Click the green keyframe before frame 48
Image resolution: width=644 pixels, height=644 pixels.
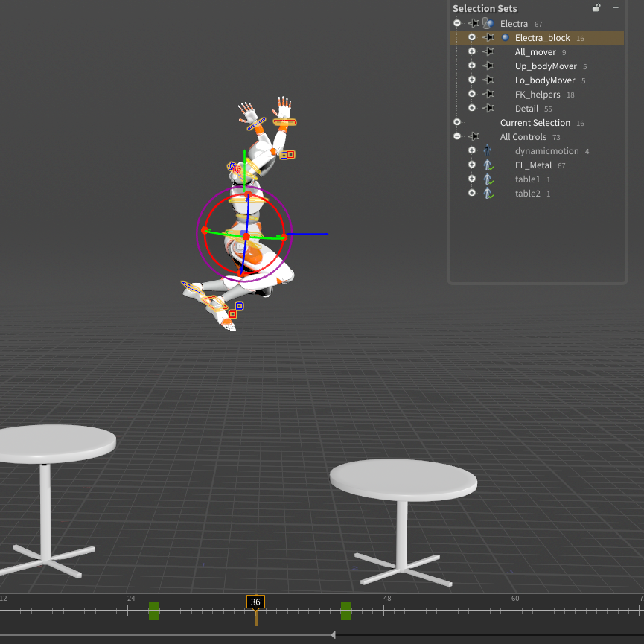(x=346, y=610)
